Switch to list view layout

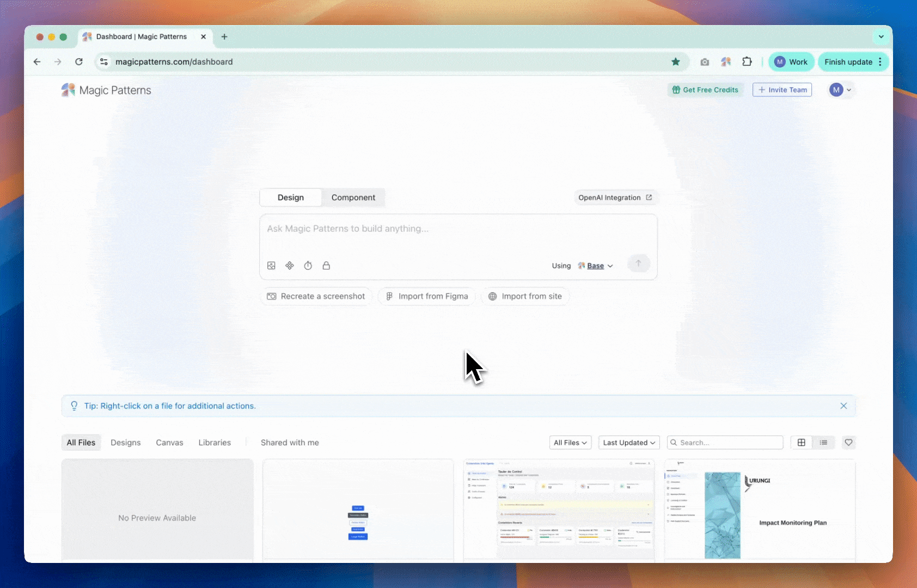(823, 443)
